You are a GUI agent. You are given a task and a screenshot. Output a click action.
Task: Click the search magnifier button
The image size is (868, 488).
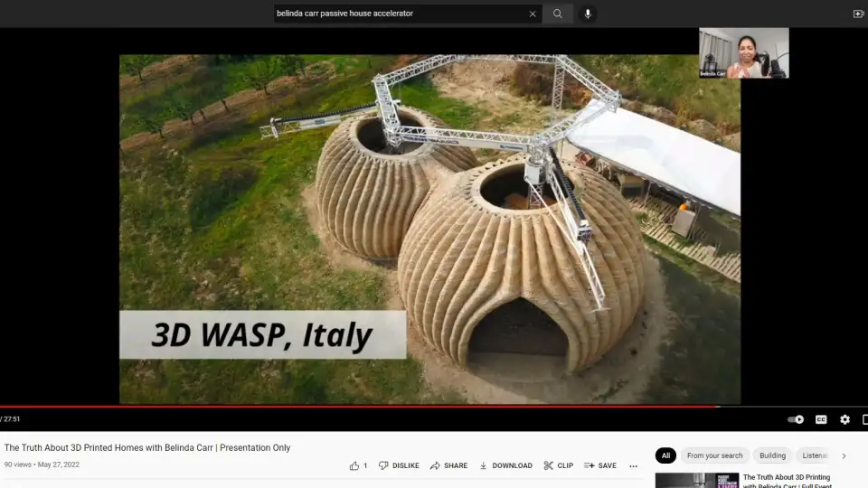pos(558,14)
